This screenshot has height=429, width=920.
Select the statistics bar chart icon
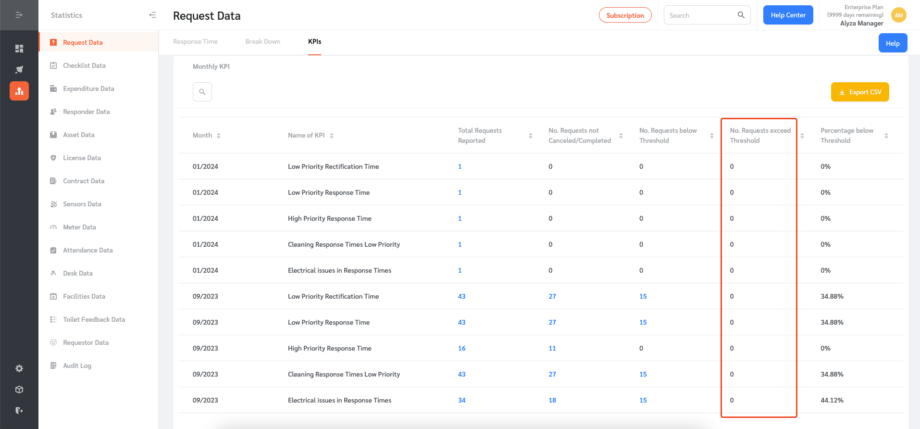19,90
